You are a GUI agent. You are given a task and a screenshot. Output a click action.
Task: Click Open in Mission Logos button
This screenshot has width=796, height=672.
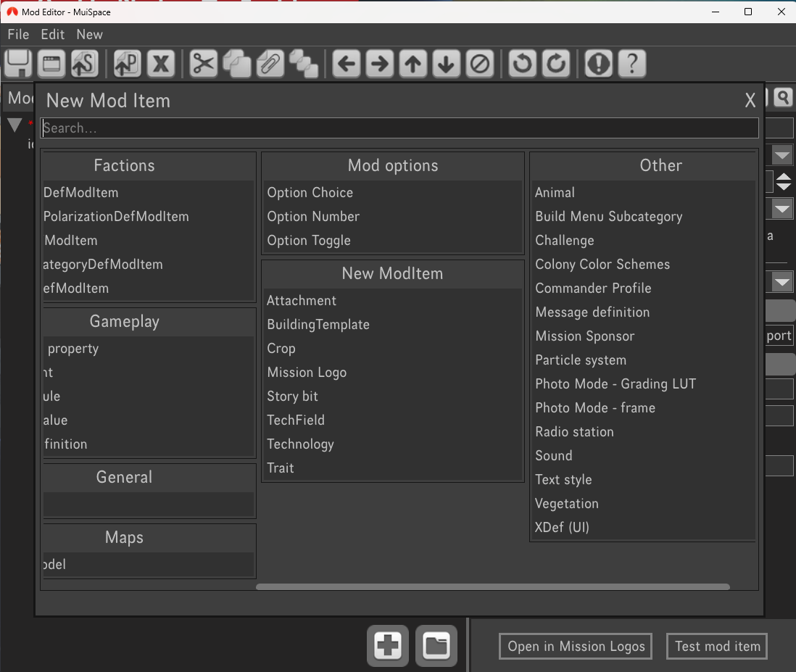click(576, 646)
